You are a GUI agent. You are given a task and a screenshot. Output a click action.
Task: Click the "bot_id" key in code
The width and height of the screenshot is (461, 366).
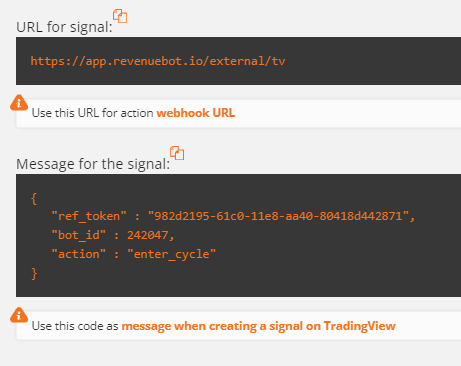(x=78, y=235)
